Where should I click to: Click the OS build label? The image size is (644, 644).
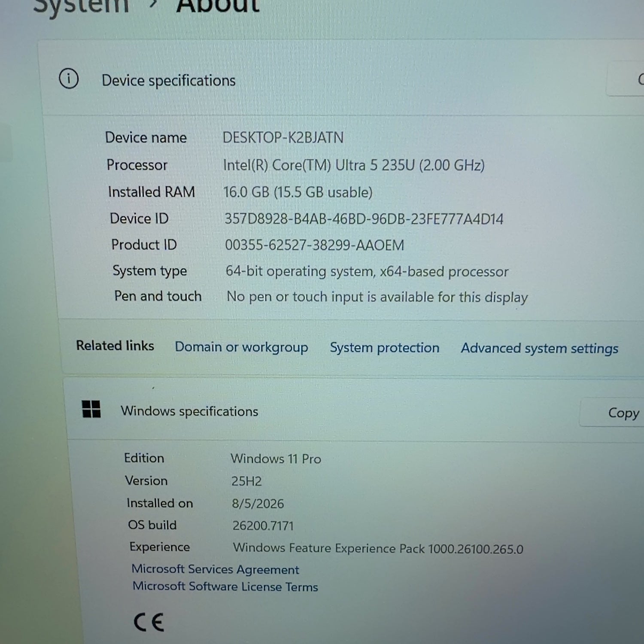click(152, 525)
